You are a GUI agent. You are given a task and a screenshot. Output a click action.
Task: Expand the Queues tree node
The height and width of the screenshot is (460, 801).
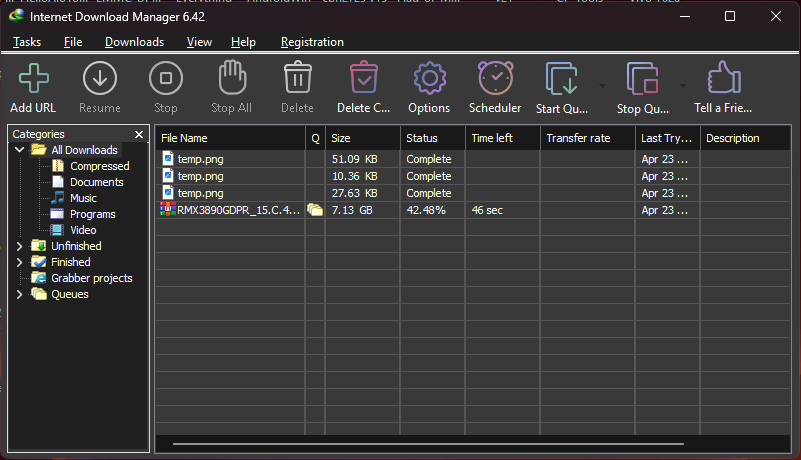tap(20, 294)
